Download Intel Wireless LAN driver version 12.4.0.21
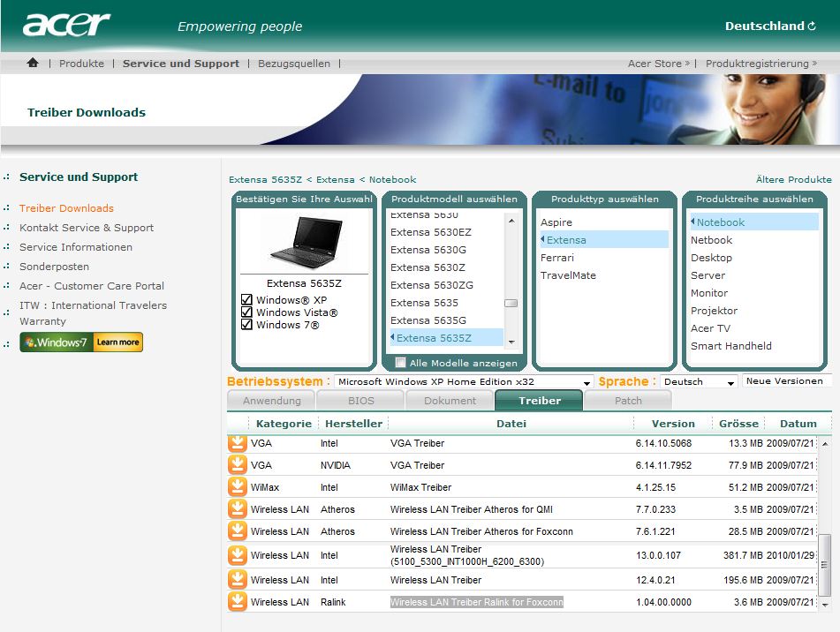This screenshot has width=840, height=632. click(x=238, y=580)
